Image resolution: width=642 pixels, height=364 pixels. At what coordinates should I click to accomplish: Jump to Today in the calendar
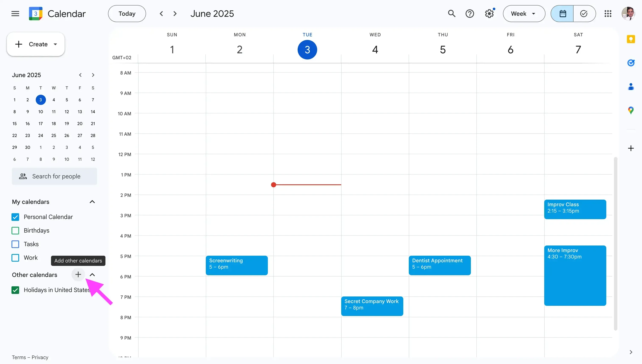[x=127, y=14]
